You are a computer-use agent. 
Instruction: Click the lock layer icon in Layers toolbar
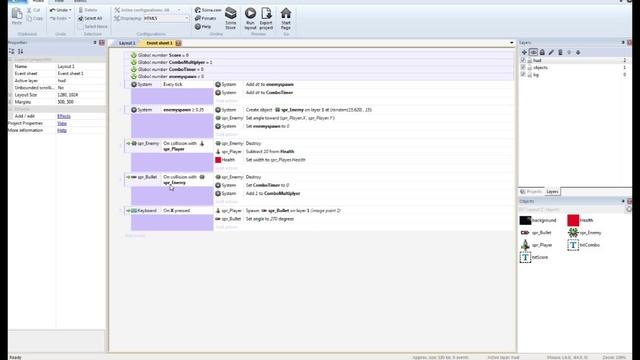pyautogui.click(x=542, y=52)
